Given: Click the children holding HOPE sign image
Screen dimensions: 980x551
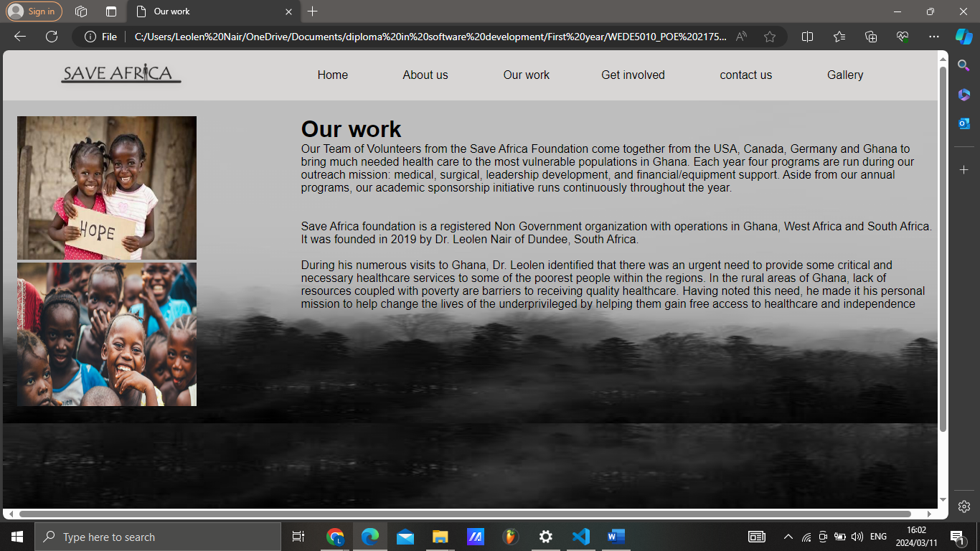Looking at the screenshot, I should click(x=107, y=187).
